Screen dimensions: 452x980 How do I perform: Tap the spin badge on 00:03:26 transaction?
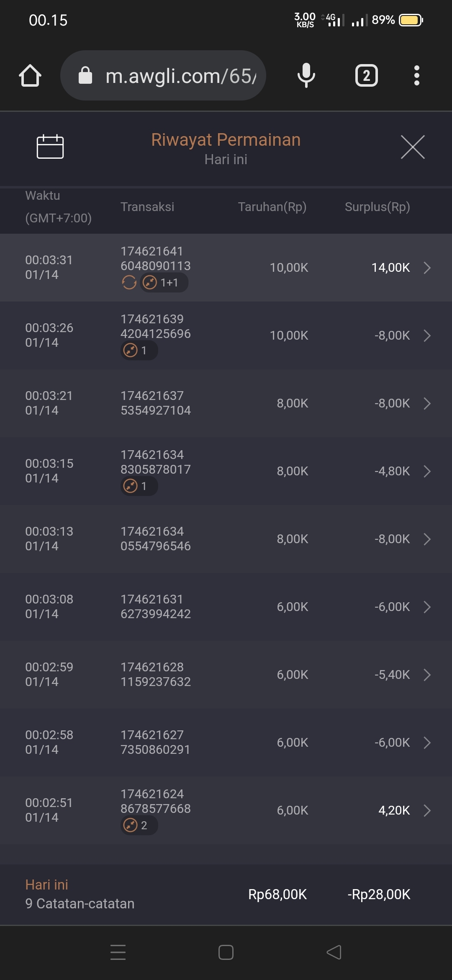tap(139, 350)
